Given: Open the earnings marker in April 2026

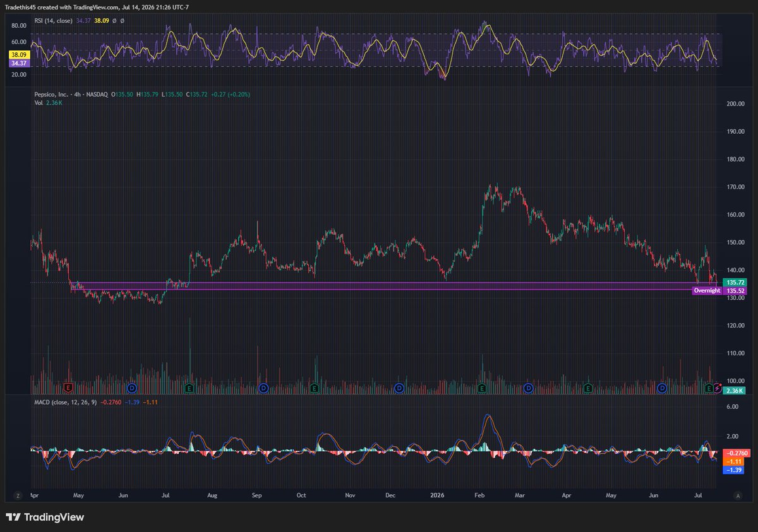Looking at the screenshot, I should pos(587,387).
